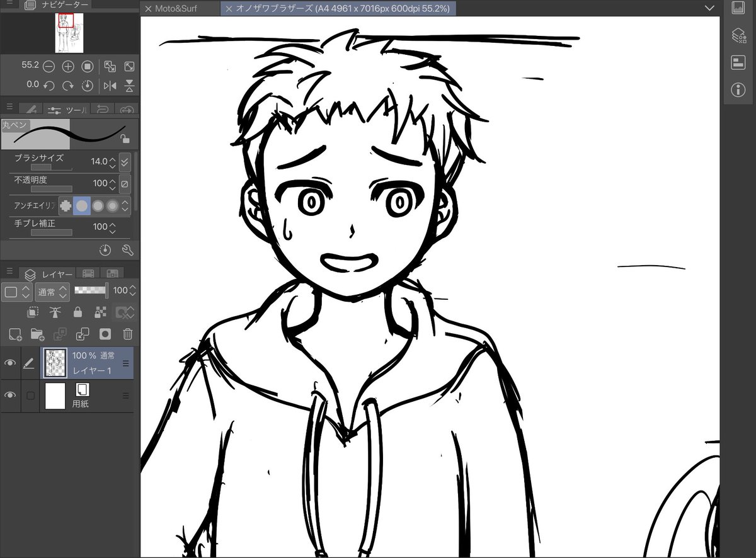Image resolution: width=756 pixels, height=558 pixels.
Task: Click the layer opacity 100 stepper arrows
Action: tap(133, 291)
